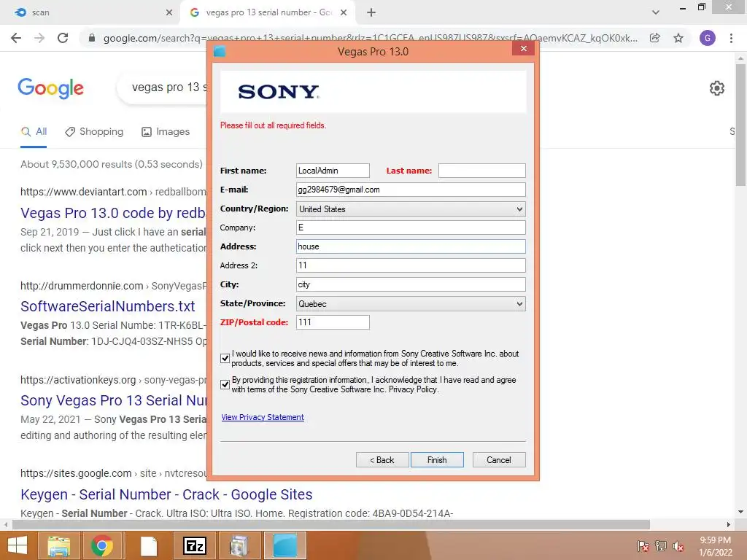This screenshot has height=560, width=747.
Task: Open Vegas Pro 13.0 code search result
Action: point(112,213)
